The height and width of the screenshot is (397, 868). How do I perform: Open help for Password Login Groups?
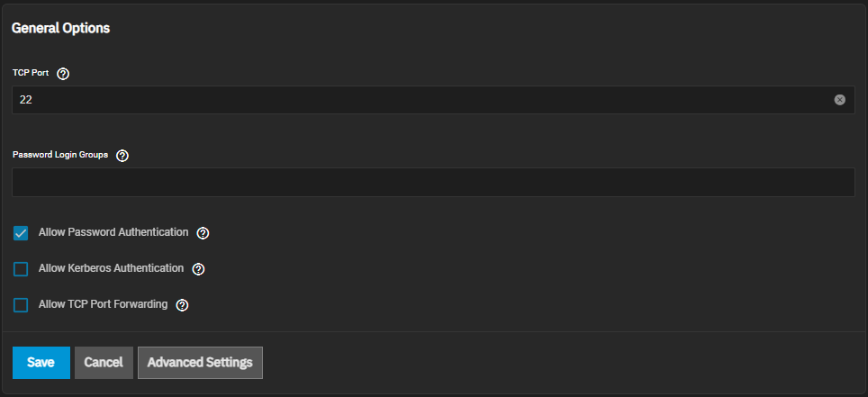(122, 155)
